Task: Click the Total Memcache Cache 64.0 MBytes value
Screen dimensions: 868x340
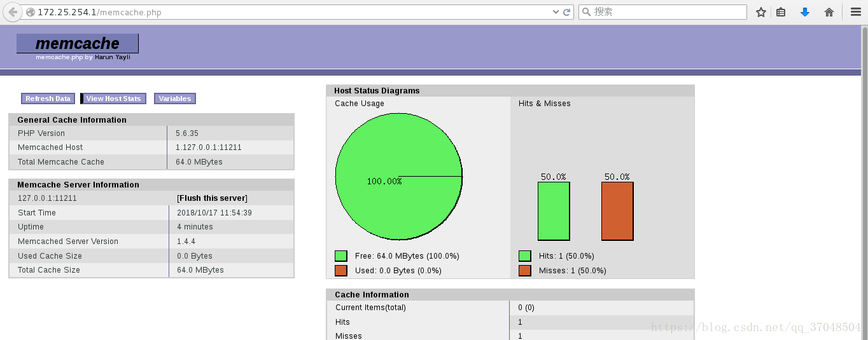Action: pyautogui.click(x=199, y=162)
